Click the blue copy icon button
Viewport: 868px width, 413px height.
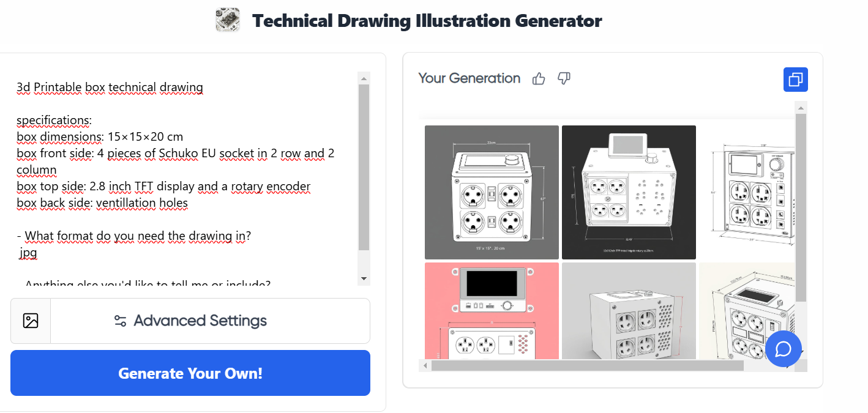pyautogui.click(x=796, y=80)
